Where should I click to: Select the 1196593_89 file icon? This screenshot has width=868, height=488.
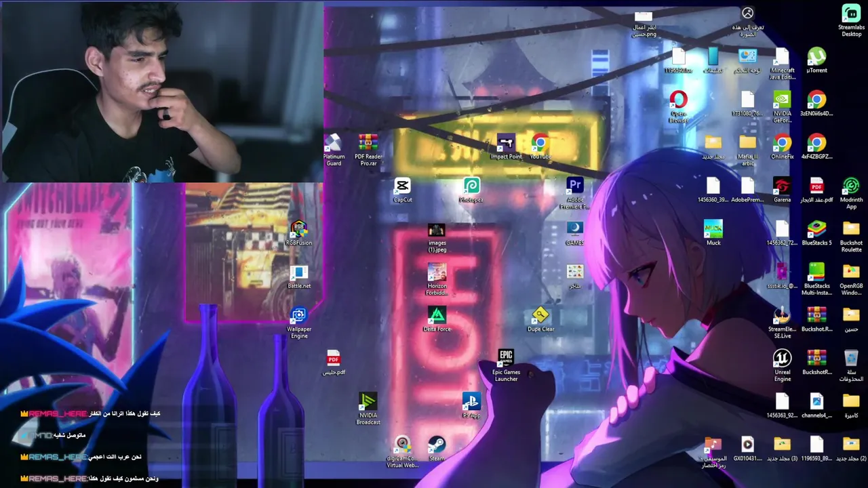pyautogui.click(x=816, y=449)
